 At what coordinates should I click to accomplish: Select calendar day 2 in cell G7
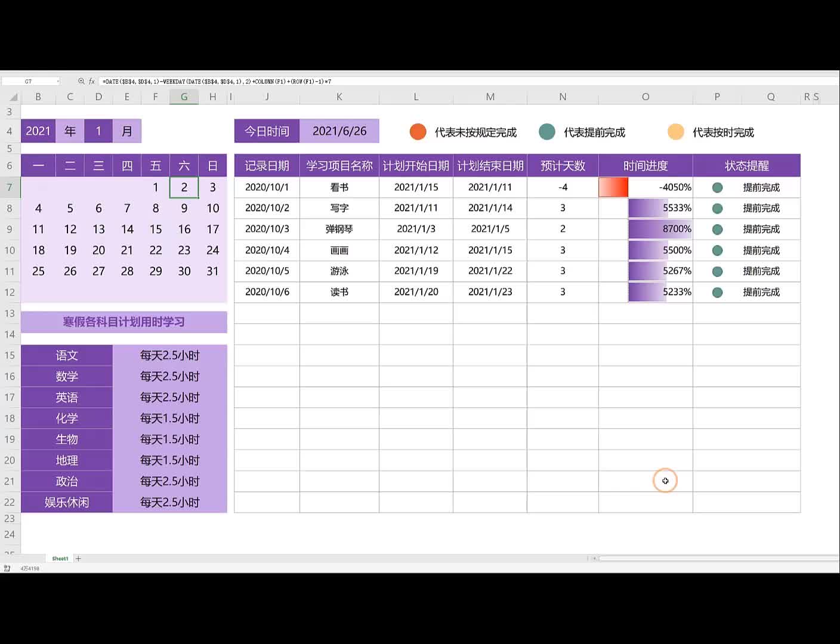tap(184, 187)
